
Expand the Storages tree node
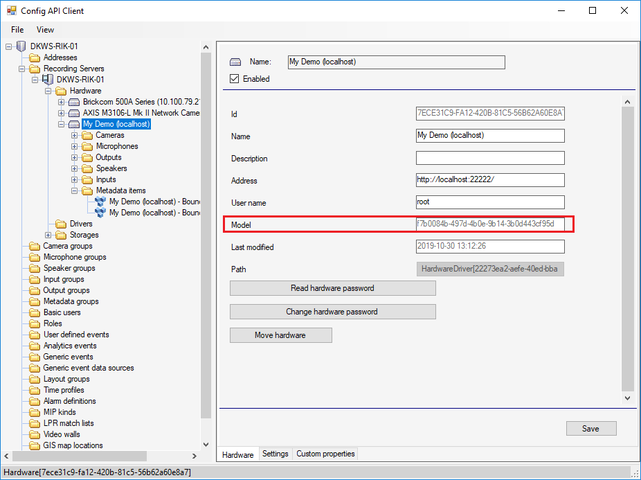(x=48, y=235)
